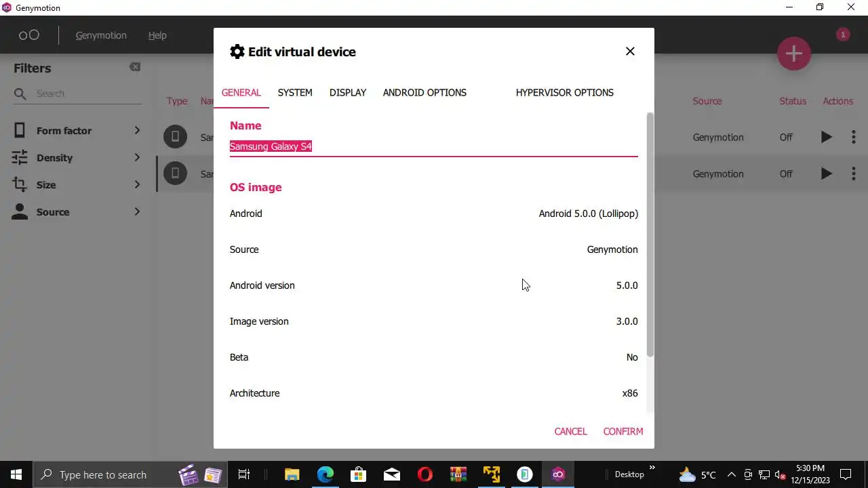Click the Form factor phone icon
The height and width of the screenshot is (488, 868).
click(x=20, y=130)
